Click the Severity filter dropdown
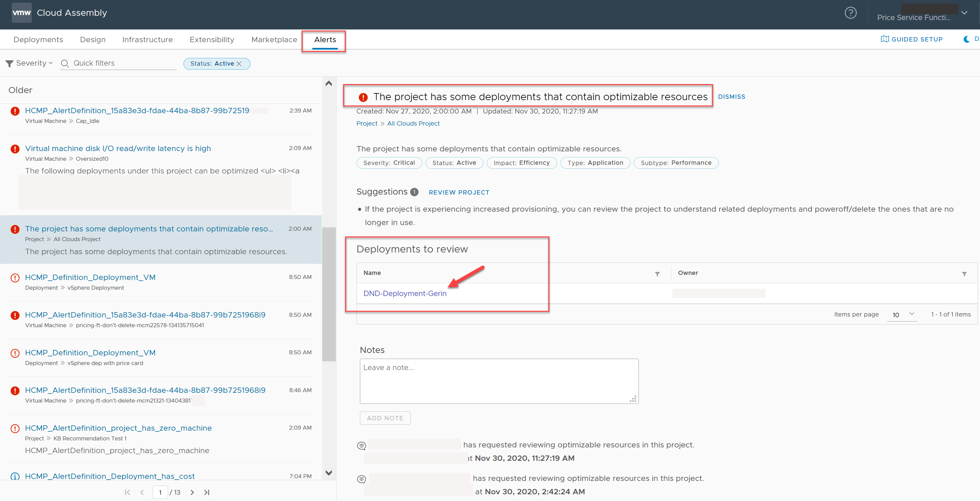 pos(31,63)
